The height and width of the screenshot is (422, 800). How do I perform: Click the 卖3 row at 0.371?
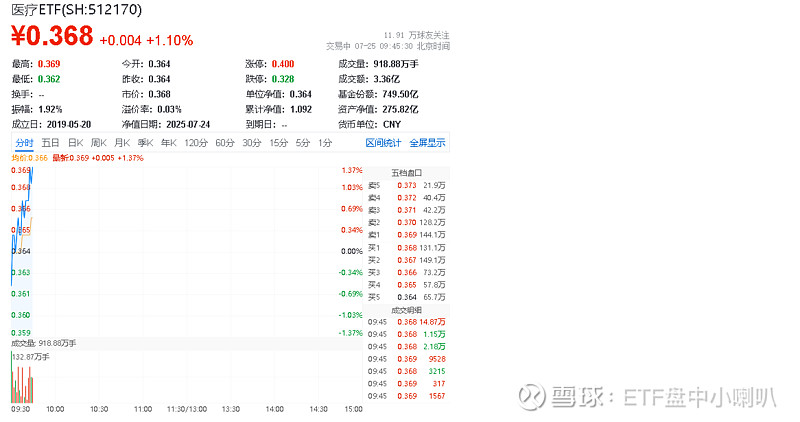(407, 210)
